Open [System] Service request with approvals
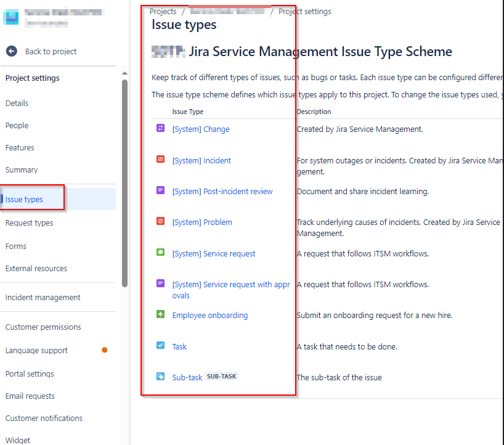This screenshot has width=504, height=445. click(x=231, y=290)
